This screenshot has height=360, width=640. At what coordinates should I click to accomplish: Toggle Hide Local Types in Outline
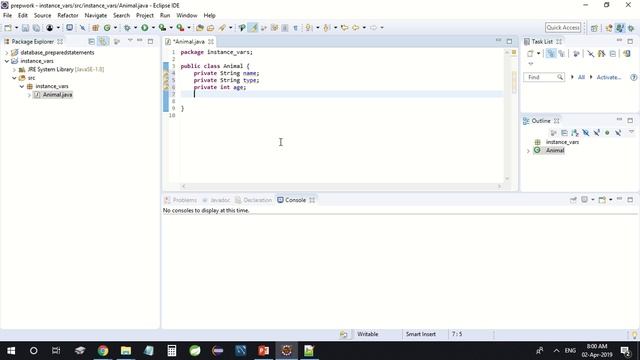(x=618, y=133)
